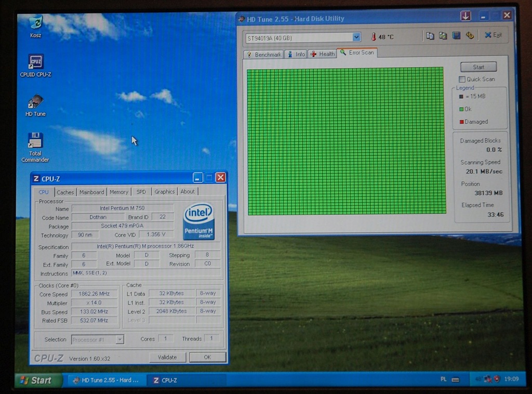532x394 pixels.
Task: Click the keyboard icon next to PL in the taskbar
Action: 455,380
